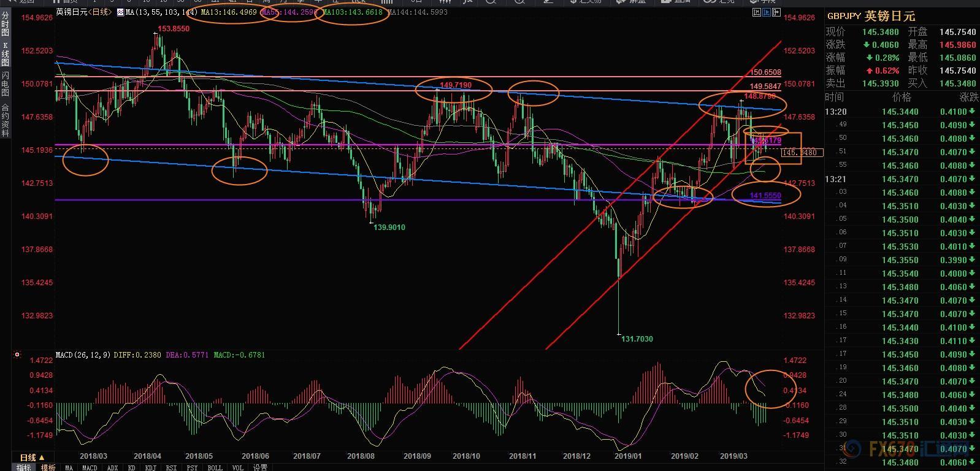Image resolution: width=980 pixels, height=471 pixels.
Task: Click the MA(13,55,103,144) parameter label
Action: pos(161,12)
